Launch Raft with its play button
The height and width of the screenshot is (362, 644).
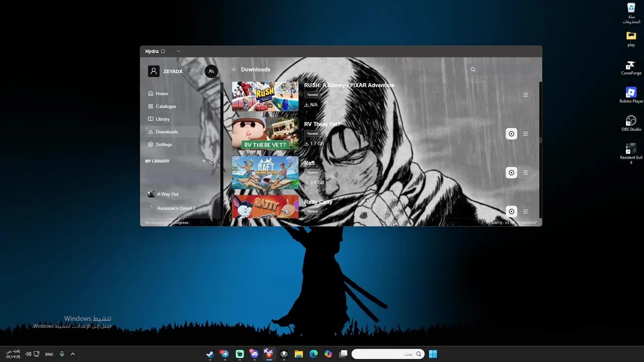511,172
